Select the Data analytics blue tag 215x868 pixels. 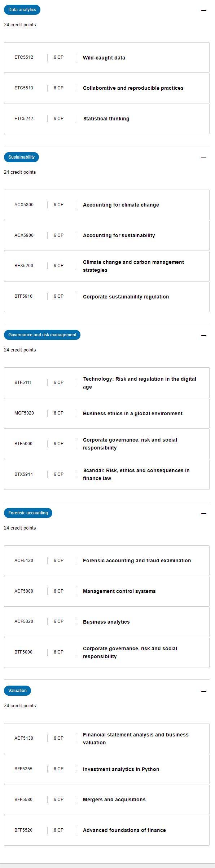(22, 10)
